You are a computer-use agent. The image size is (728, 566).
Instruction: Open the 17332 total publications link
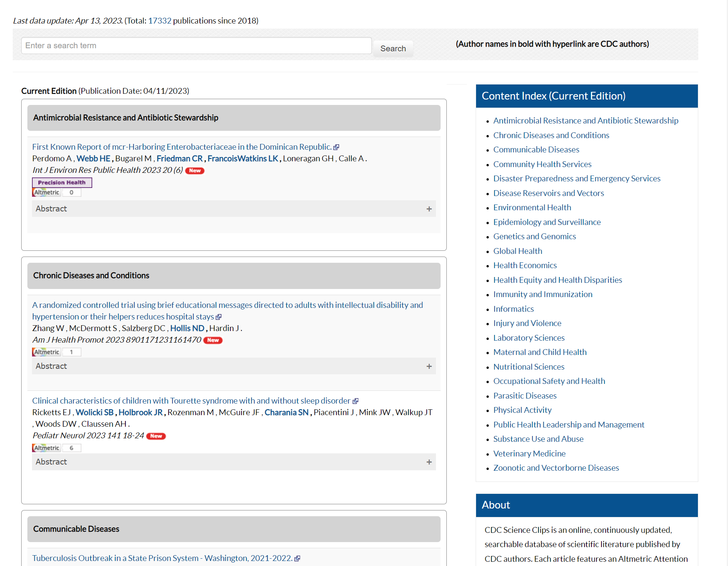(159, 21)
